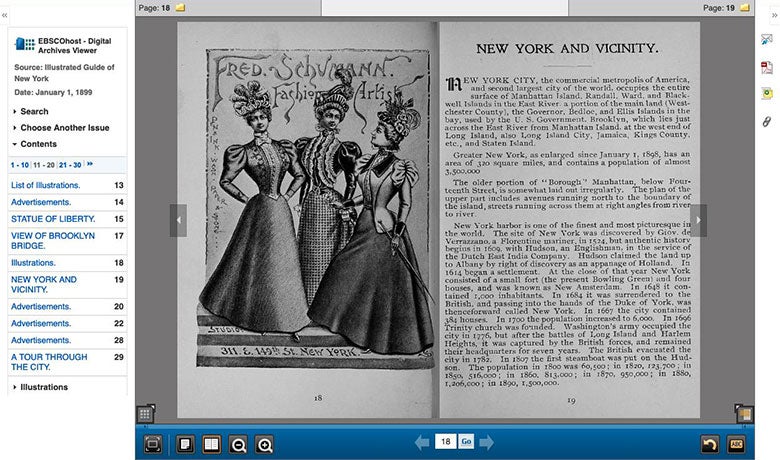Click the page corner icon at lower right
The image size is (780, 460).
click(x=744, y=414)
